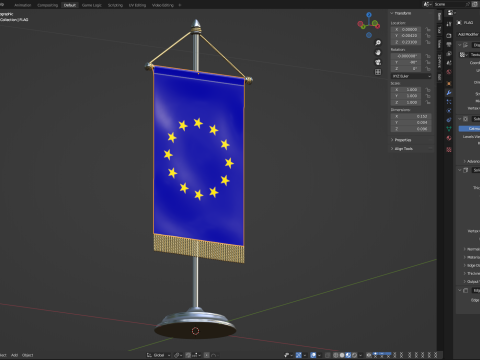Open the Scene properties tab icon
This screenshot has height=360, width=480.
click(449, 63)
